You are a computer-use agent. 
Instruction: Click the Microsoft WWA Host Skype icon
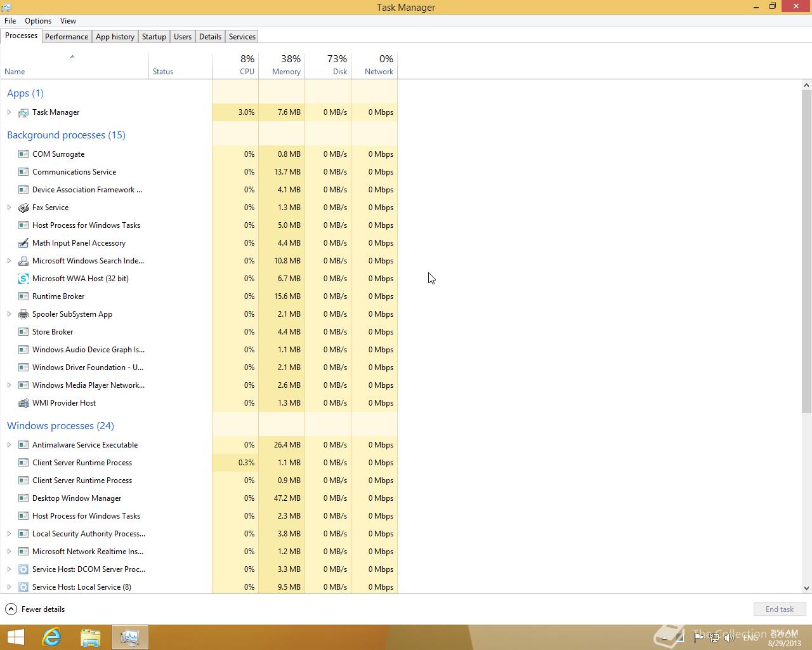(x=23, y=279)
